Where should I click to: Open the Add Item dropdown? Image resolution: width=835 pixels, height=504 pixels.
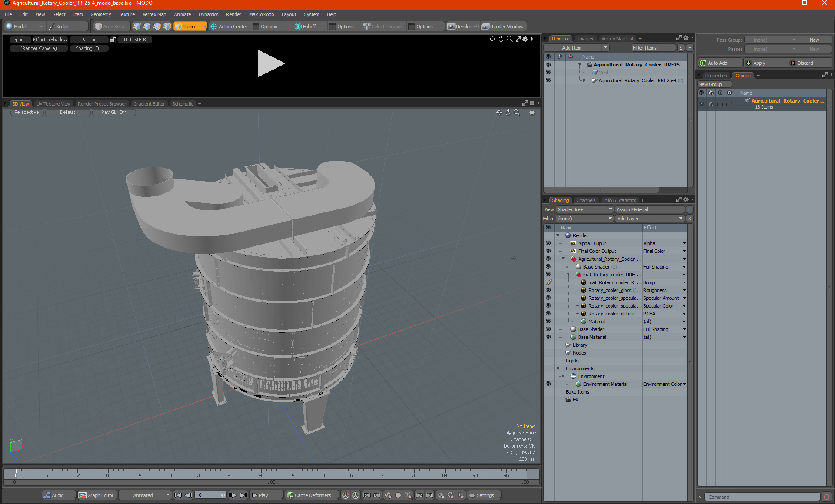[x=577, y=48]
